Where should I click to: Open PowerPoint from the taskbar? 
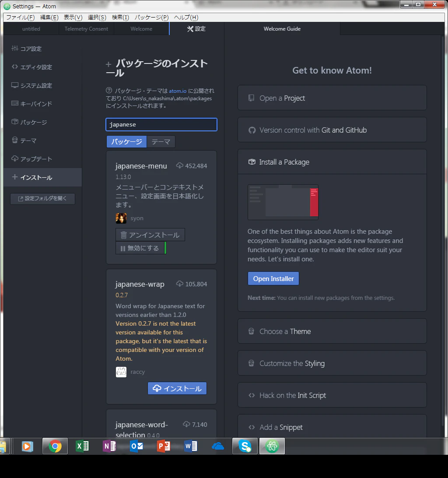pos(164,446)
